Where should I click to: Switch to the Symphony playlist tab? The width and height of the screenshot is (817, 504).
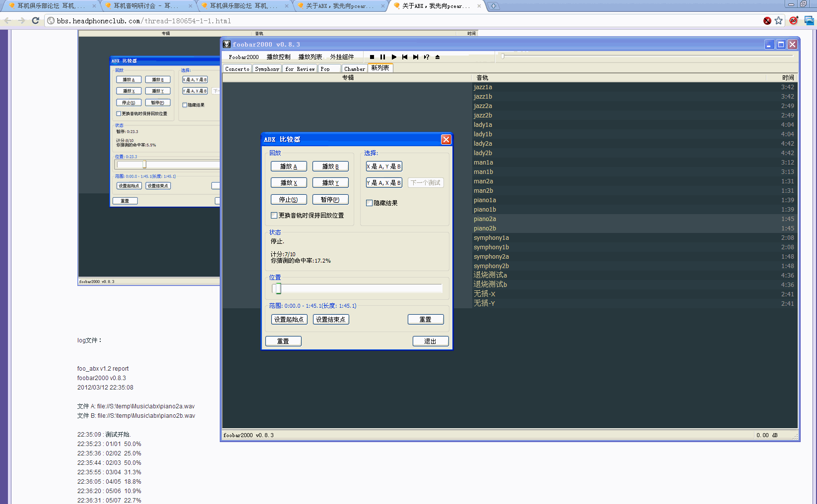tap(267, 69)
